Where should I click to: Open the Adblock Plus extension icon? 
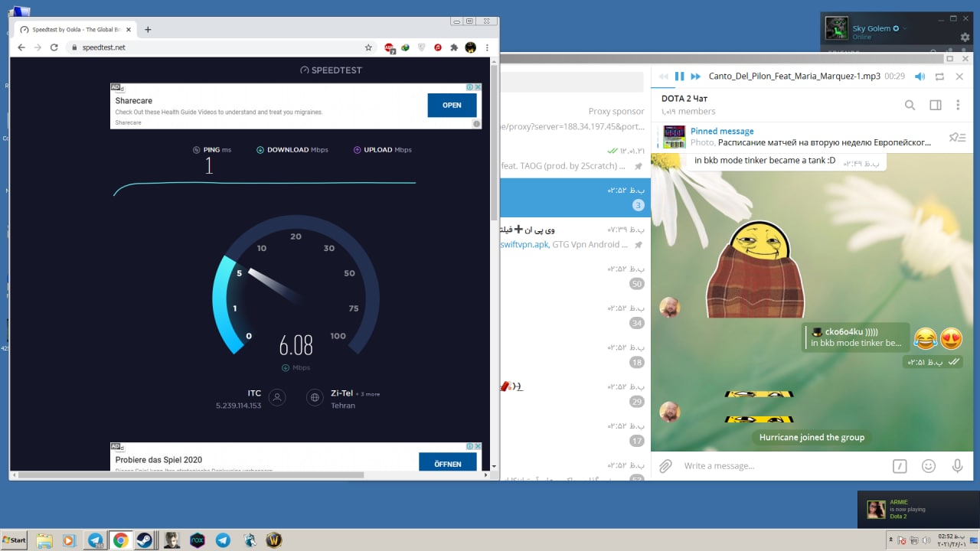click(390, 47)
